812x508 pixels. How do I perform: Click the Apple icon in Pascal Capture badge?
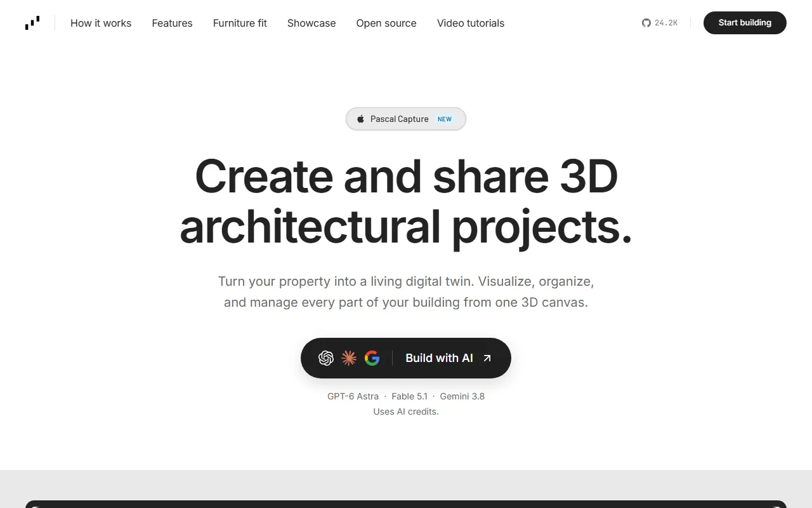pos(360,119)
